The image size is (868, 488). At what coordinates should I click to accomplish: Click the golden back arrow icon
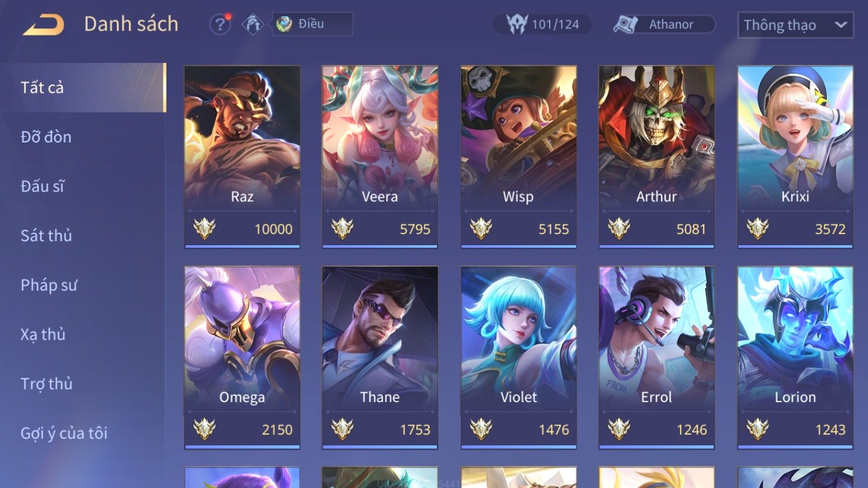(43, 25)
